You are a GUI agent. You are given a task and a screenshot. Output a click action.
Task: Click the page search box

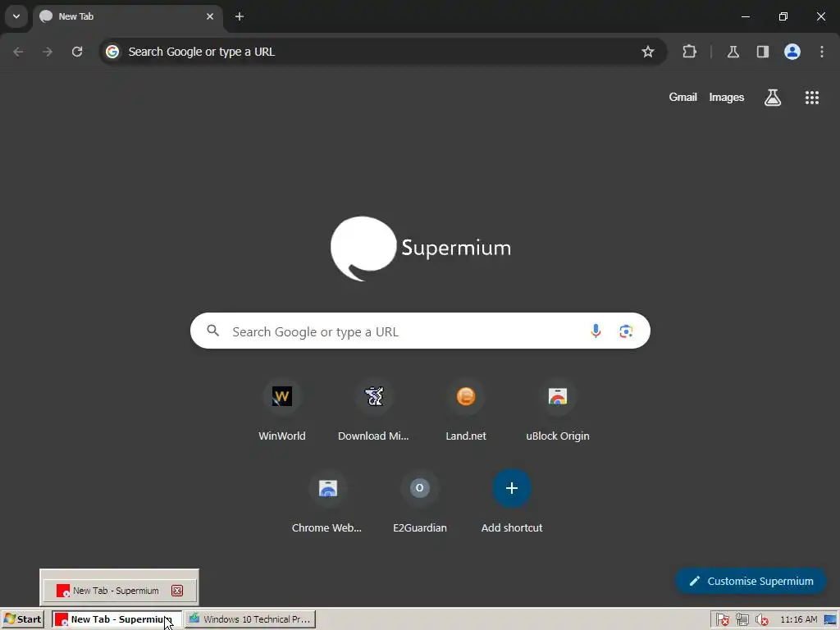[x=420, y=331]
